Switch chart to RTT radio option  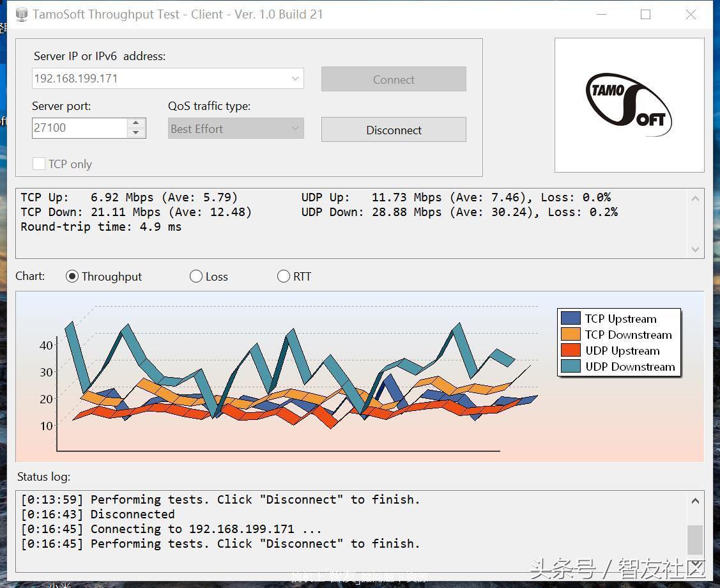284,276
